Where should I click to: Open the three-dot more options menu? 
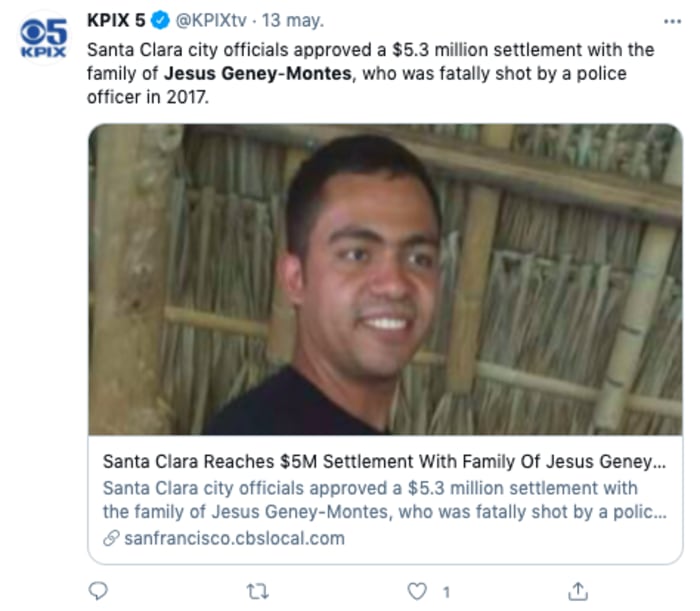click(671, 22)
